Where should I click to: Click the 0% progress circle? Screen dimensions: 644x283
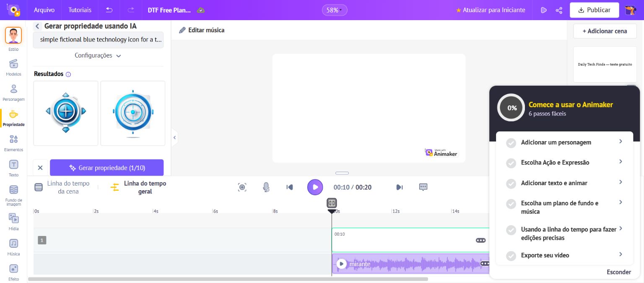point(511,107)
